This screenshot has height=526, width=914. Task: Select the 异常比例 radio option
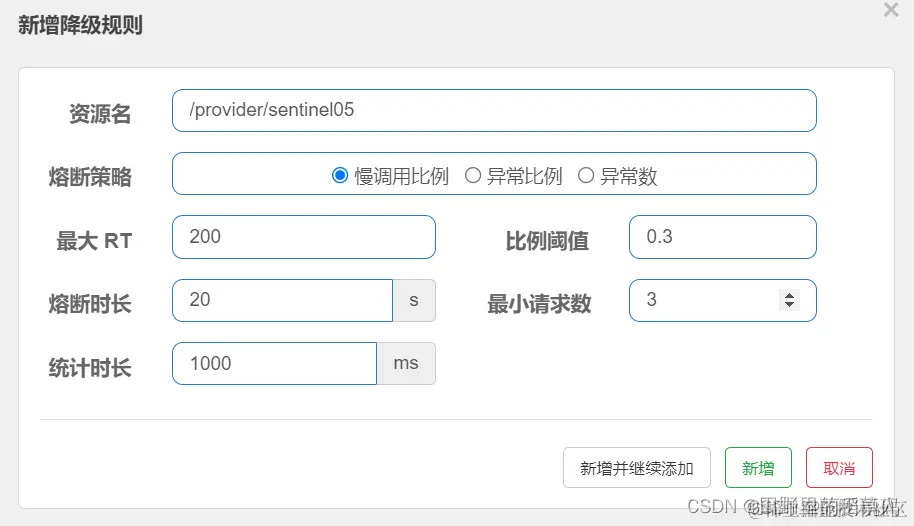[473, 176]
